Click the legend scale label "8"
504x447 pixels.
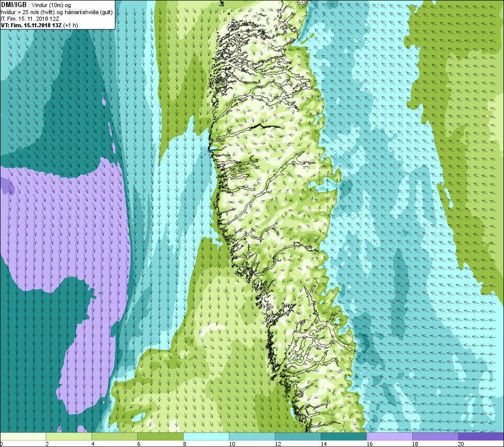[184, 444]
